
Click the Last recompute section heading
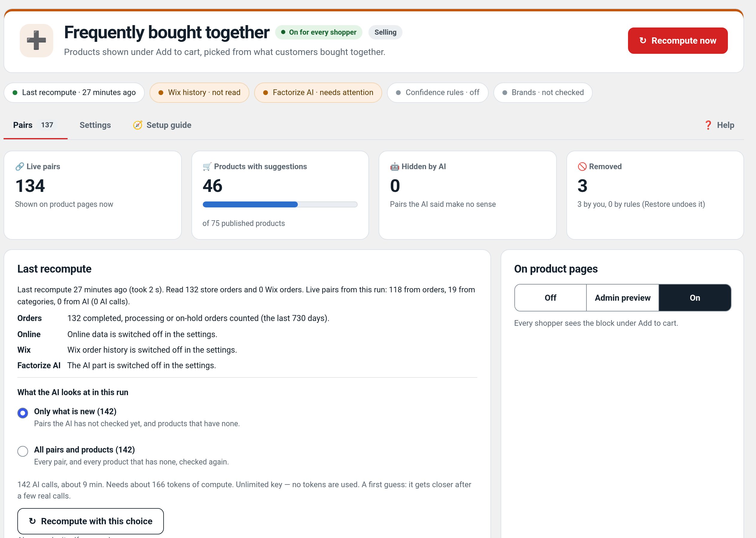54,269
